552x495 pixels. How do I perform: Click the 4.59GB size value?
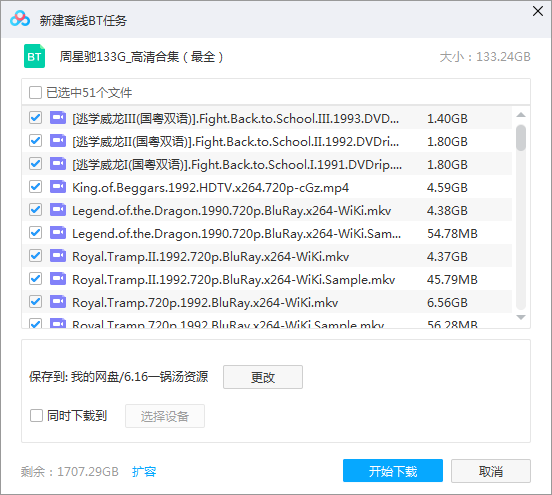447,188
